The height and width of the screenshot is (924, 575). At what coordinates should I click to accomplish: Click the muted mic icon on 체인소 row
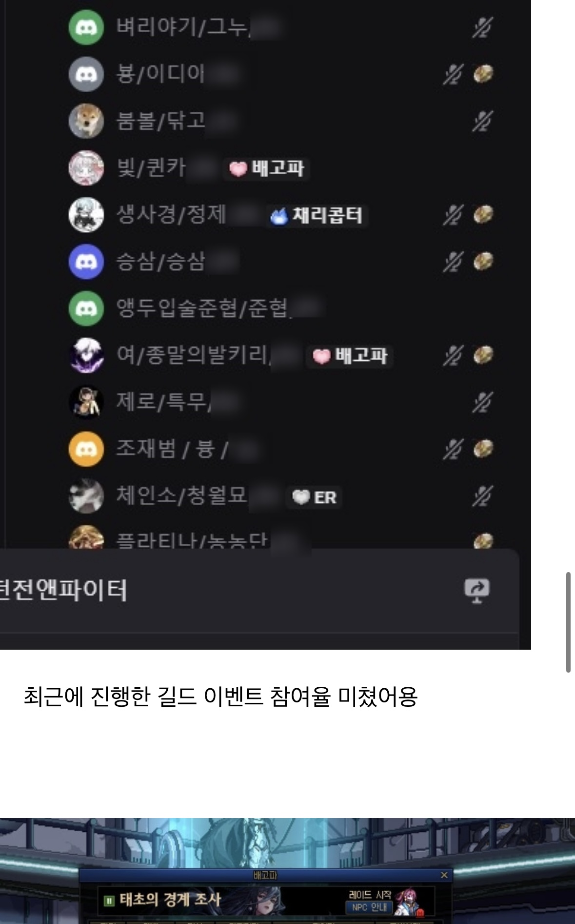pyautogui.click(x=482, y=496)
